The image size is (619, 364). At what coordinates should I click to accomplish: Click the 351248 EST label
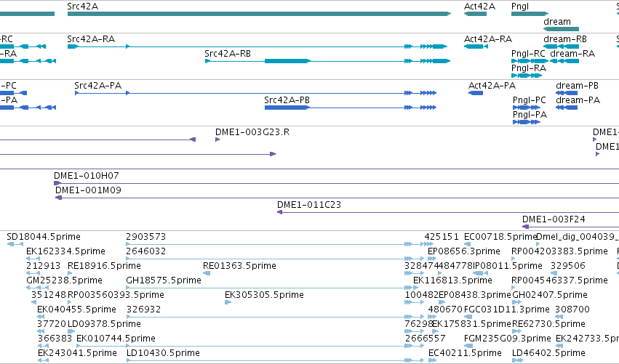click(49, 295)
